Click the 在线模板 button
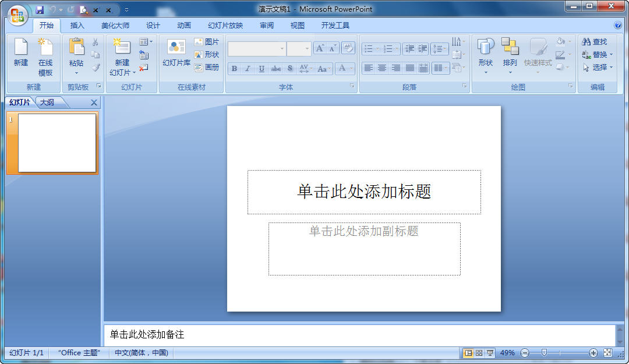629x364 pixels. 46,55
